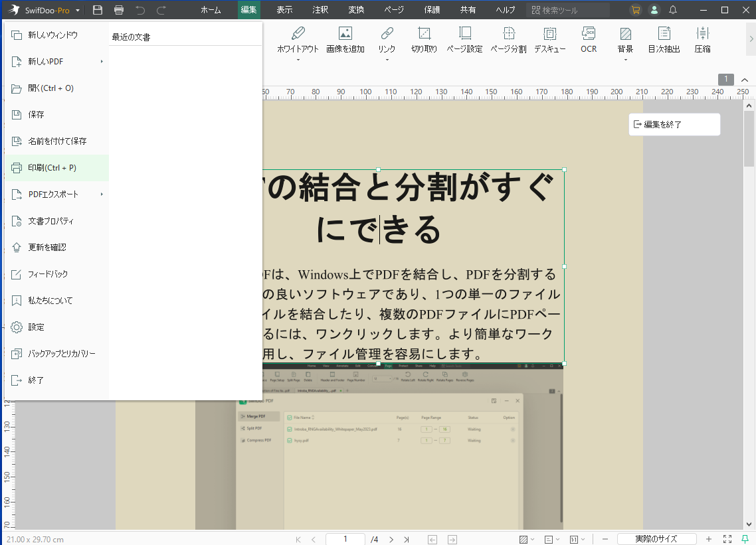Pin the bottom toolbar with the green pin
This screenshot has width=756, height=545.
pos(745,539)
